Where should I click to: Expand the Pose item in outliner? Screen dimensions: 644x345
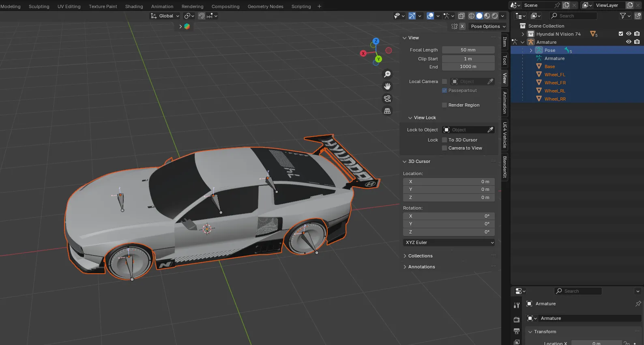click(x=531, y=50)
